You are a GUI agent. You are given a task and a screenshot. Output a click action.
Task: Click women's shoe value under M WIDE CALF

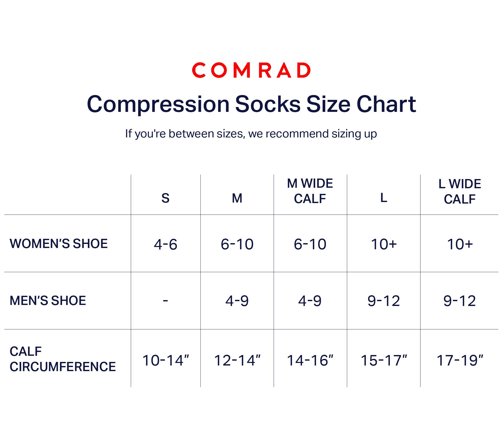pyautogui.click(x=310, y=244)
